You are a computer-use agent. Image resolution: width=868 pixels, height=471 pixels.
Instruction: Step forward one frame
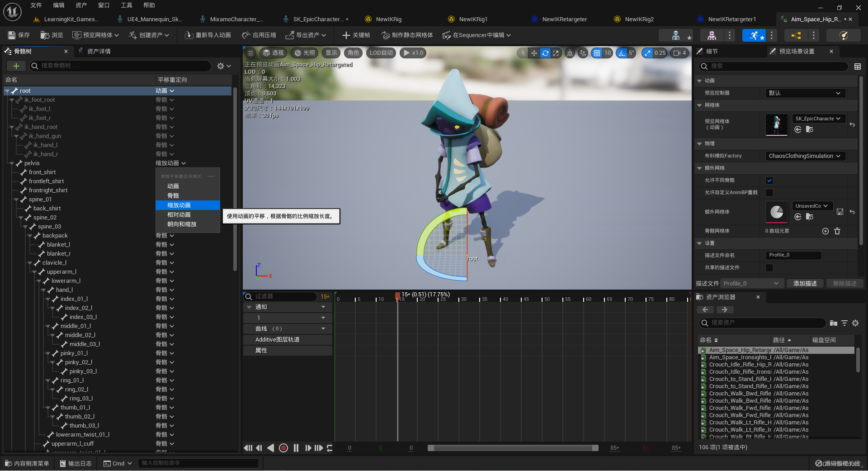pos(308,448)
